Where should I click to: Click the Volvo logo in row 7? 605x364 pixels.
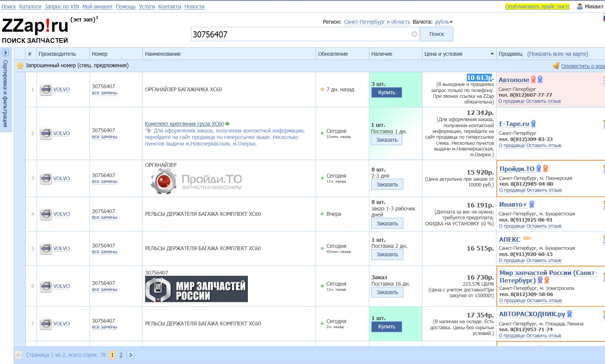pos(46,324)
